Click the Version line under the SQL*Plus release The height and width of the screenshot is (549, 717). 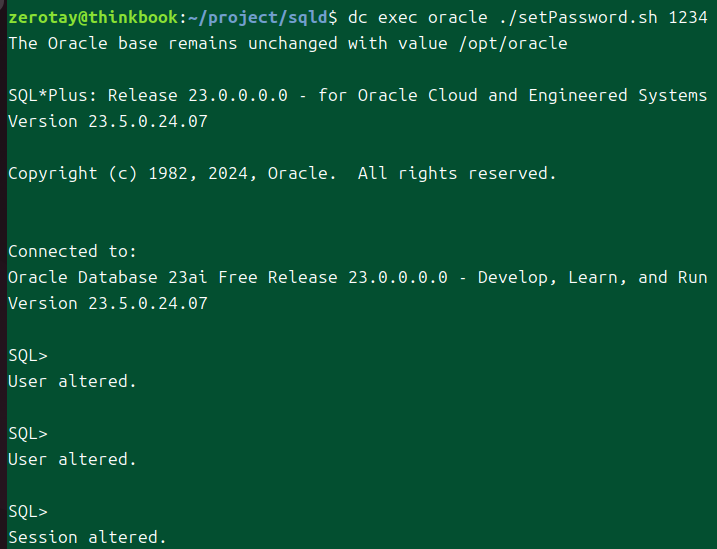pos(107,122)
